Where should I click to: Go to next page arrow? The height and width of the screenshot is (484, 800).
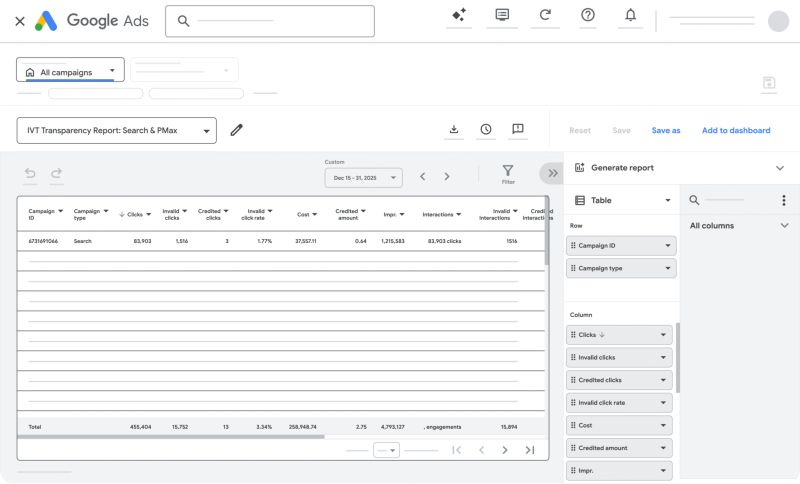coord(505,450)
